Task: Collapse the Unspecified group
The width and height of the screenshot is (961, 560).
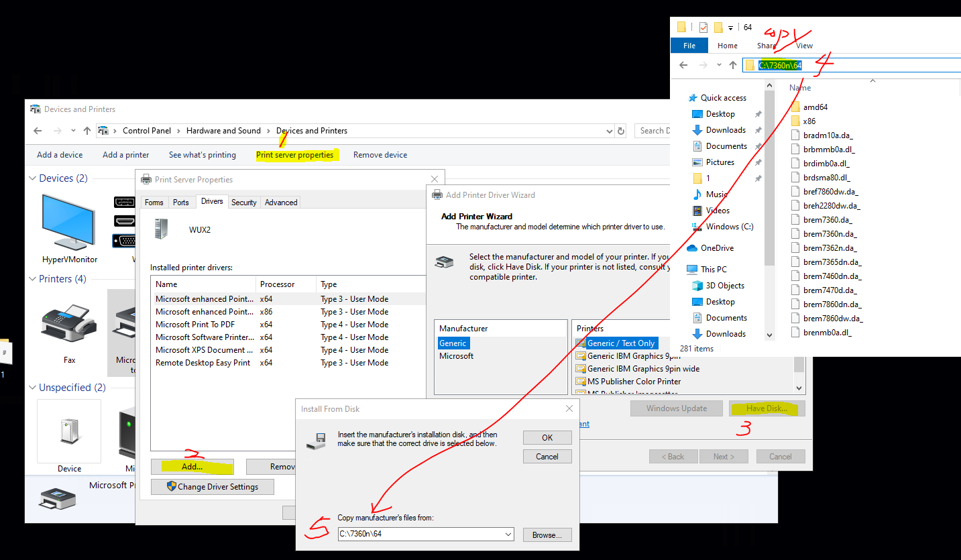Action: (x=32, y=388)
